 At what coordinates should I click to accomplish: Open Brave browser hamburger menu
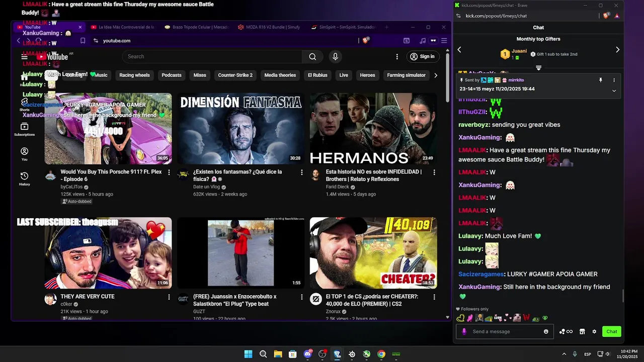444,41
